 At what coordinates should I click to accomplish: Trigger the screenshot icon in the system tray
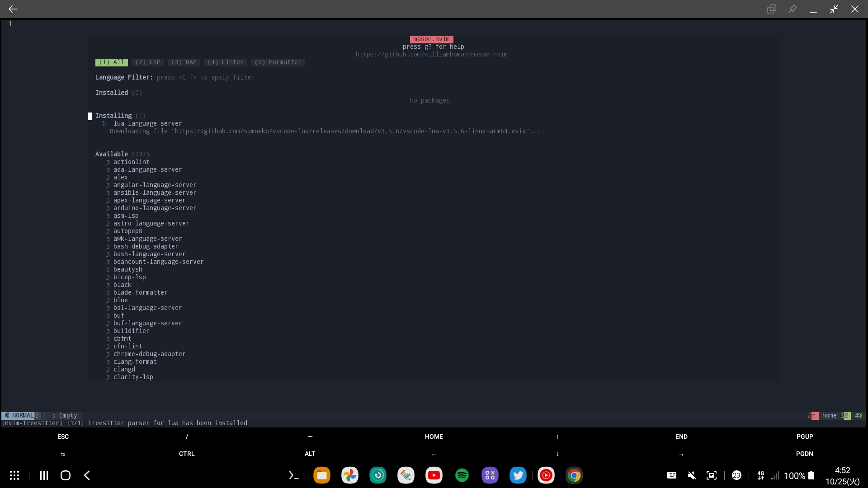(712, 475)
